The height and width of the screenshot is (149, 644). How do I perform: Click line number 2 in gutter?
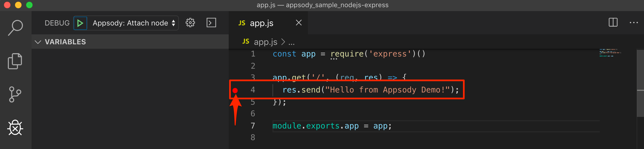click(x=253, y=66)
